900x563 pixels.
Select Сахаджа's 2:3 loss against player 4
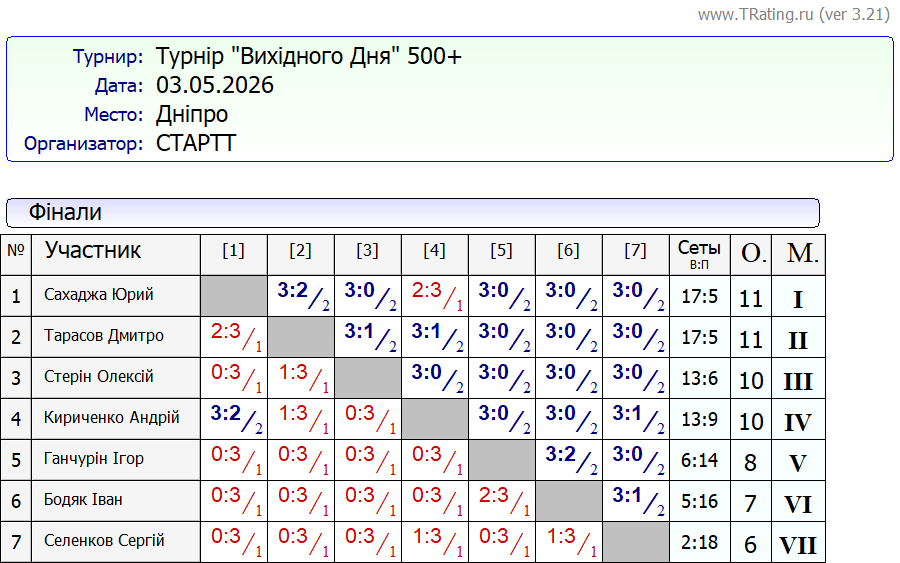coord(435,296)
